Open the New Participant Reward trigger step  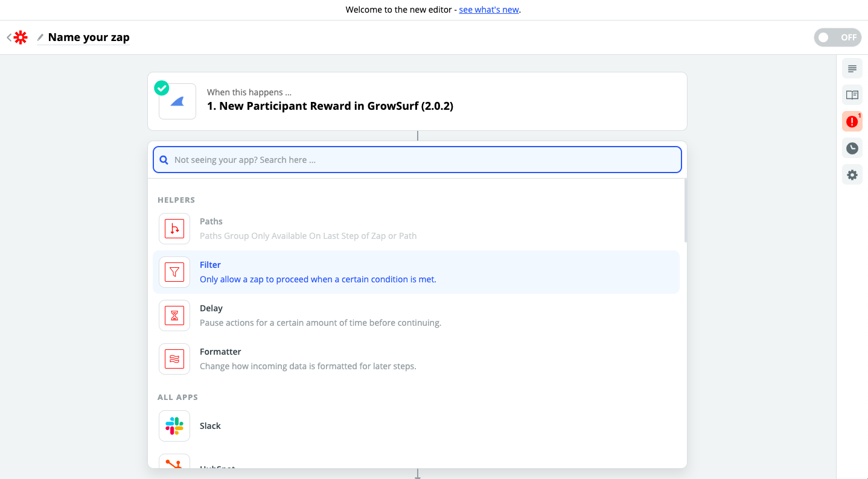click(417, 101)
